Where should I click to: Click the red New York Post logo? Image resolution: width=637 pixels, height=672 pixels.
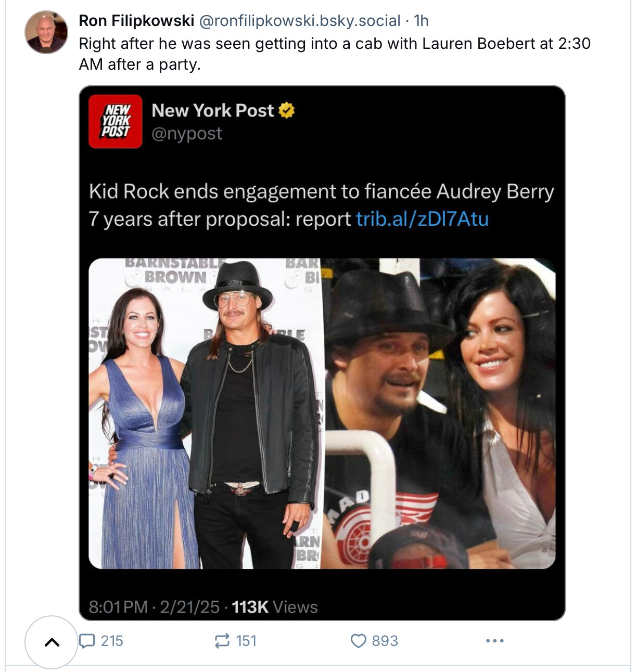[x=115, y=122]
